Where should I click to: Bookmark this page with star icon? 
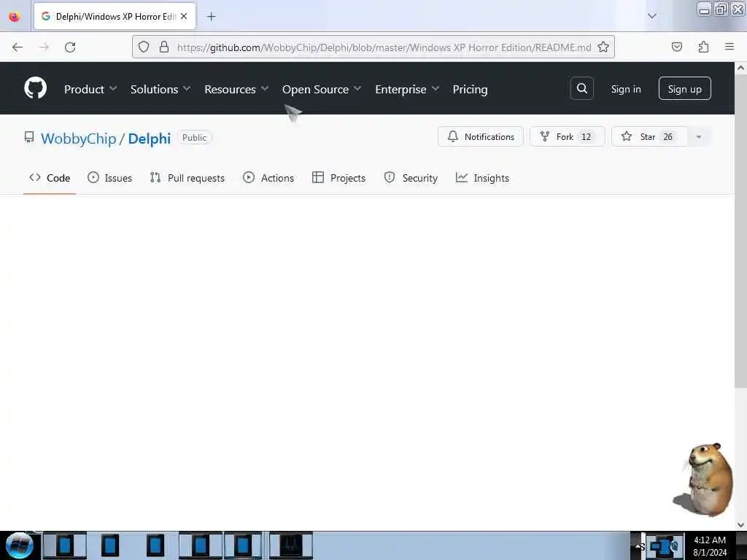pos(603,47)
